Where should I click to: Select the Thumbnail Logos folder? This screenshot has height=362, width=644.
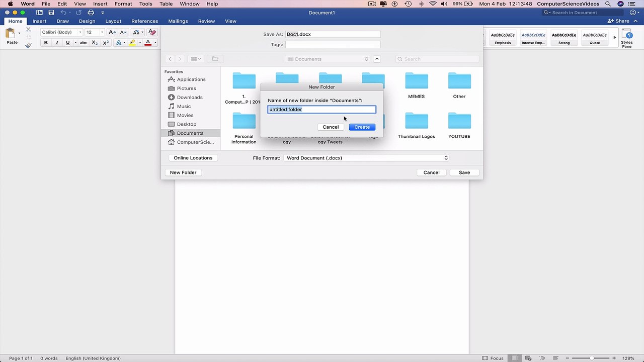point(416,126)
